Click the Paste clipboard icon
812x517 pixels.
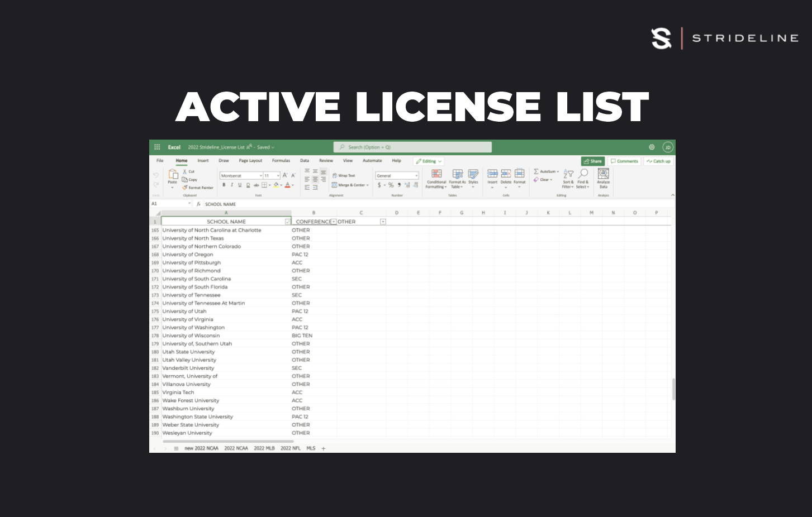[x=173, y=174]
